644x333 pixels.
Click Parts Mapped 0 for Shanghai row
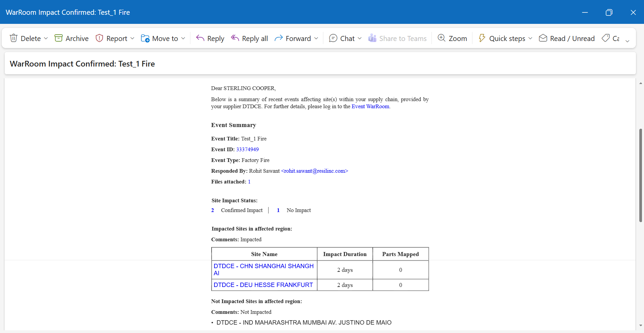[x=401, y=270]
